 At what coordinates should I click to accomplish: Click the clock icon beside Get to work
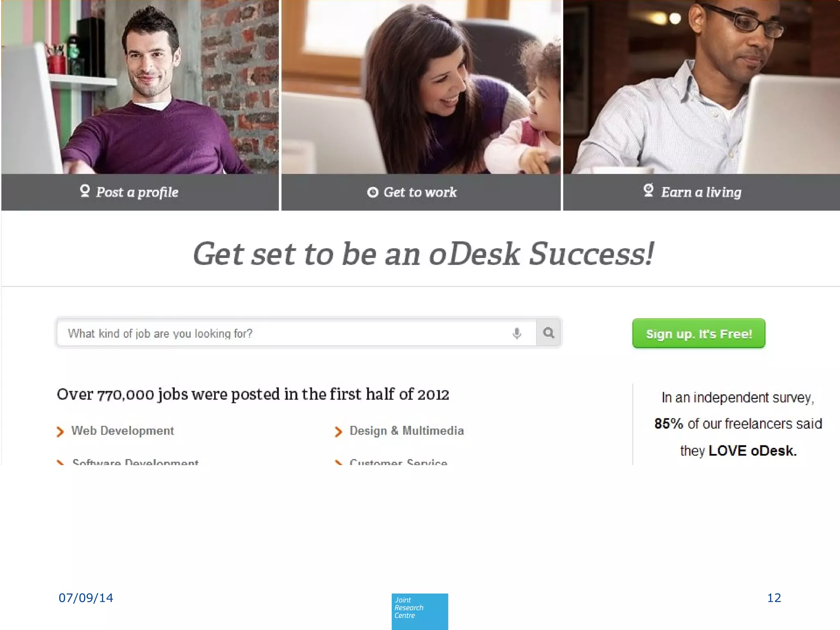coord(372,192)
